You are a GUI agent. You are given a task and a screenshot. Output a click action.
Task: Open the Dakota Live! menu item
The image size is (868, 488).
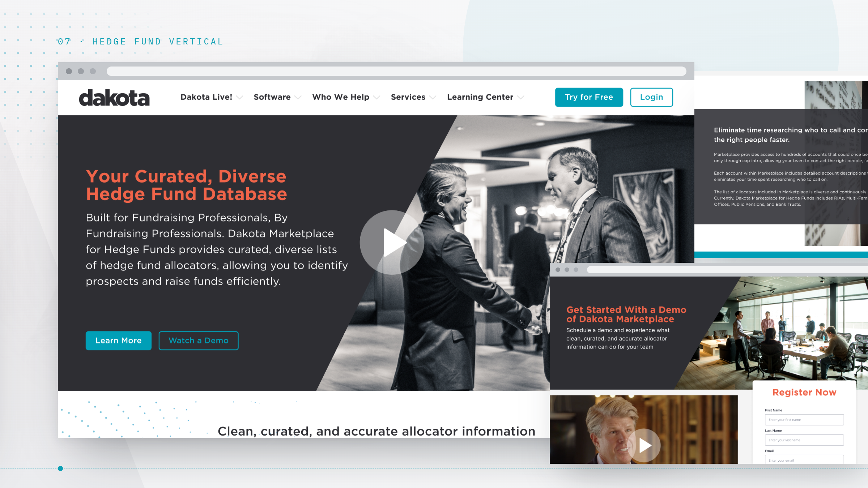[206, 97]
